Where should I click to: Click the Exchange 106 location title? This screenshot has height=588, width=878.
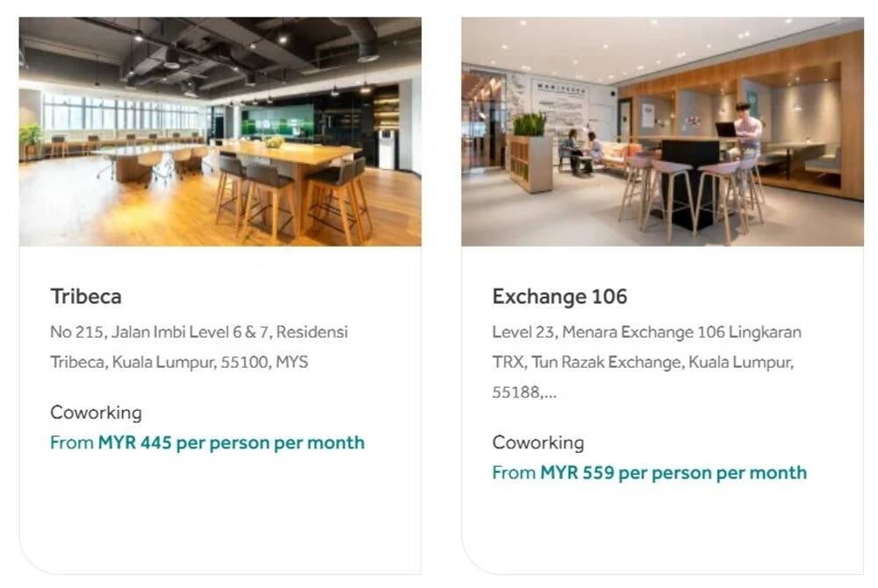pyautogui.click(x=559, y=297)
